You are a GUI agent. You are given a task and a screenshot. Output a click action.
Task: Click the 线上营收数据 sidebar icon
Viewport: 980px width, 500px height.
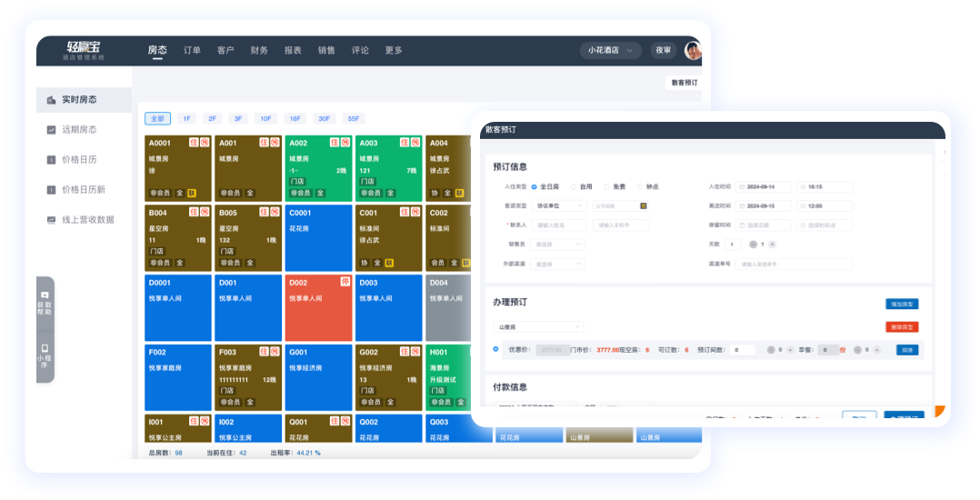coord(52,220)
